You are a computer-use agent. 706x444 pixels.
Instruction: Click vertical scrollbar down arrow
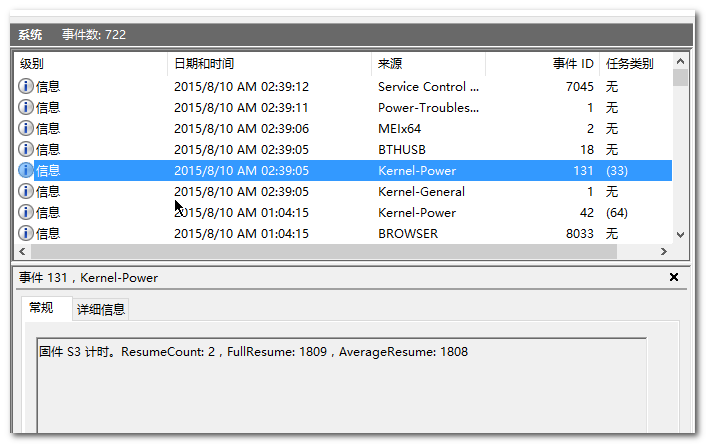pos(680,235)
